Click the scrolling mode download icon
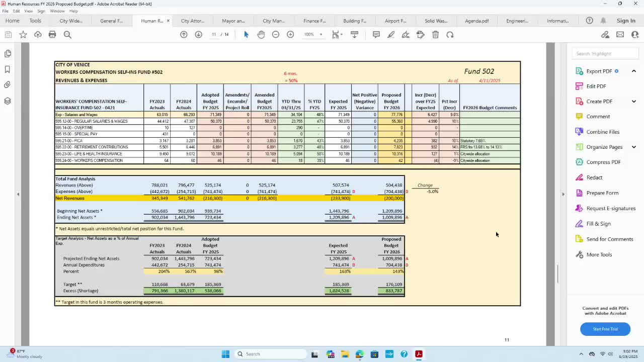 tap(354, 34)
